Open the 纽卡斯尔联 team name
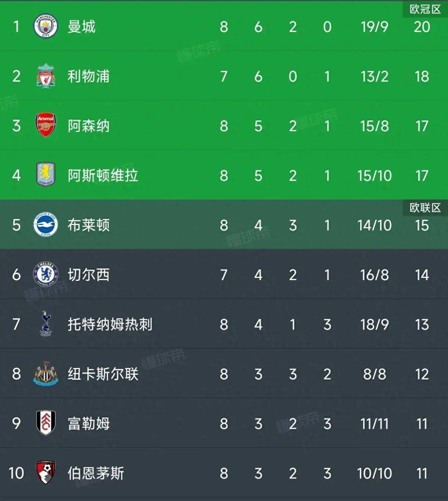 (x=103, y=374)
